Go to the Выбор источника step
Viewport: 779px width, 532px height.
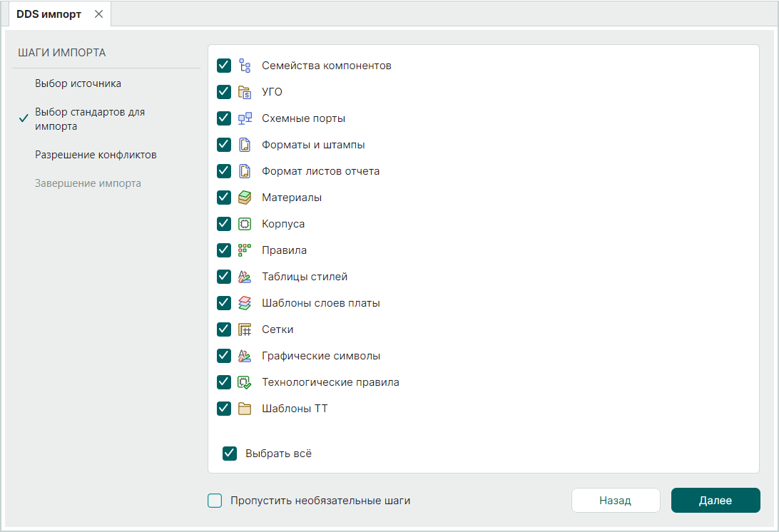tap(78, 83)
